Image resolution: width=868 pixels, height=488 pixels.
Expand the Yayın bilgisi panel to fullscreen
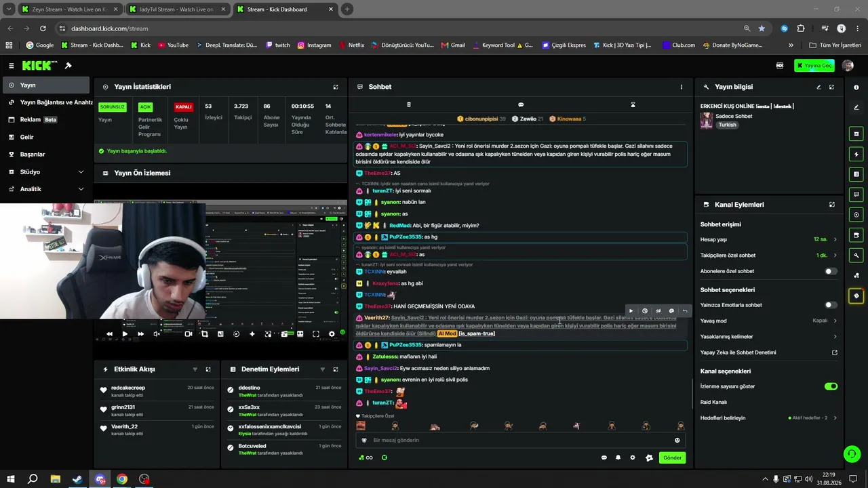pyautogui.click(x=831, y=87)
